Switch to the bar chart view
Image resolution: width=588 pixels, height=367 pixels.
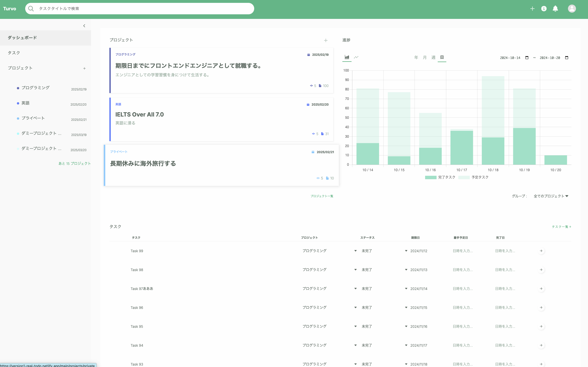[347, 57]
